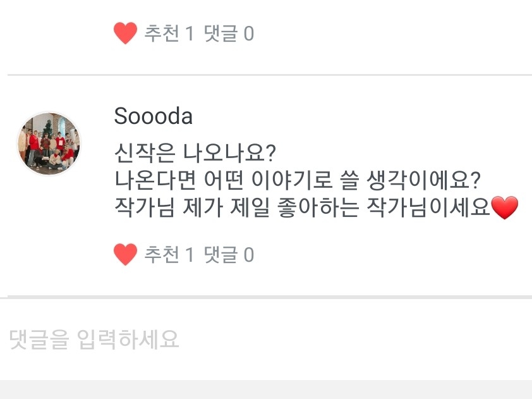Viewport: 532px width, 399px height.
Task: Click the gray bar below the comment input
Action: point(265,390)
